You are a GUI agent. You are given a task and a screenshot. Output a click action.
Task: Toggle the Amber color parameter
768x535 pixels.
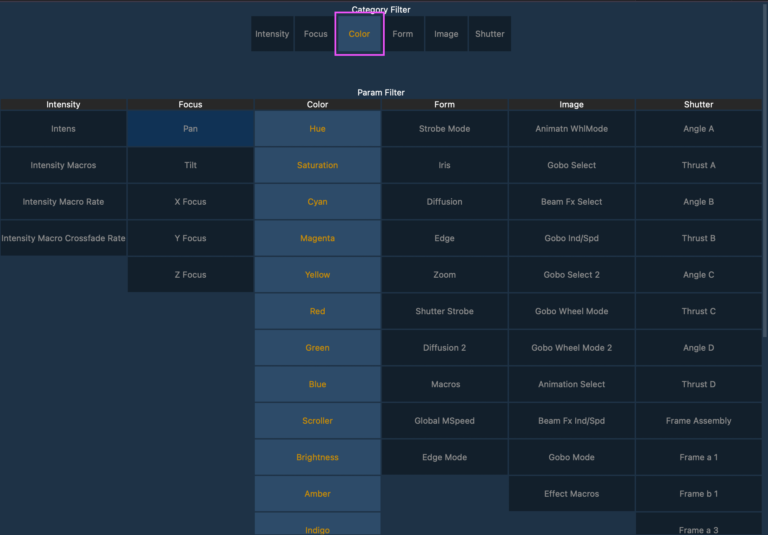tap(317, 494)
